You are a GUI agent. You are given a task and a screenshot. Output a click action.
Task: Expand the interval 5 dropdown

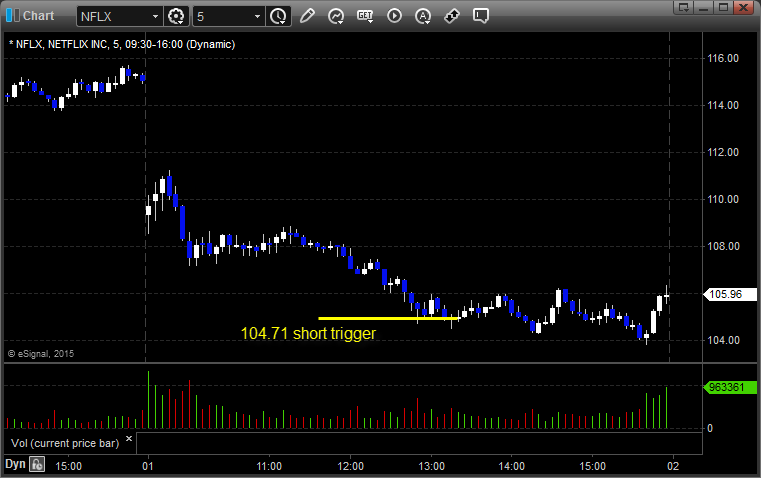pos(257,16)
